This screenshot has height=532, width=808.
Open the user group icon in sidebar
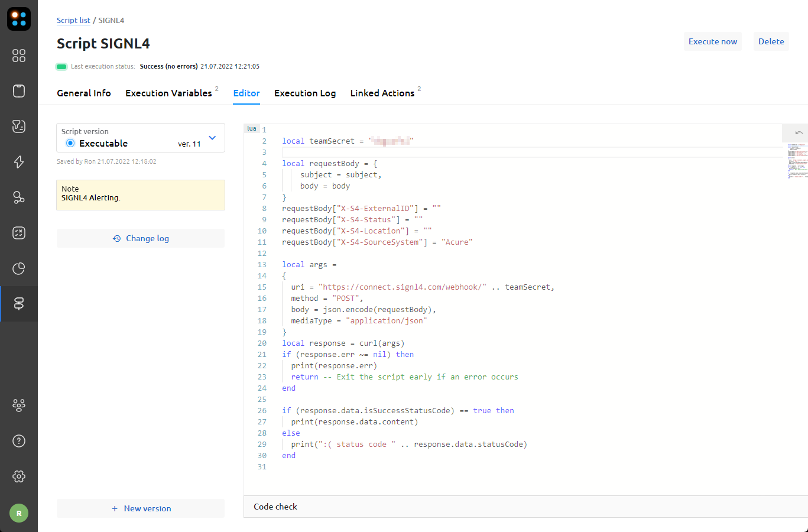(19, 406)
